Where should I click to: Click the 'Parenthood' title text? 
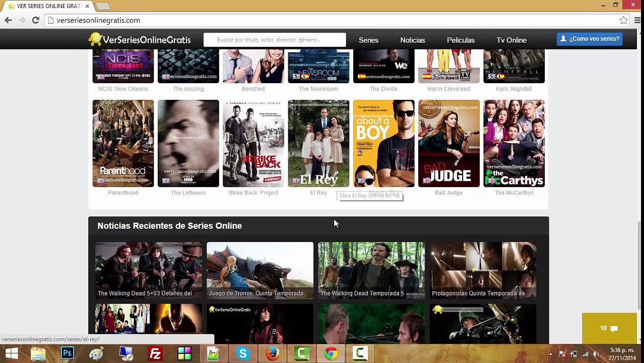tap(123, 193)
